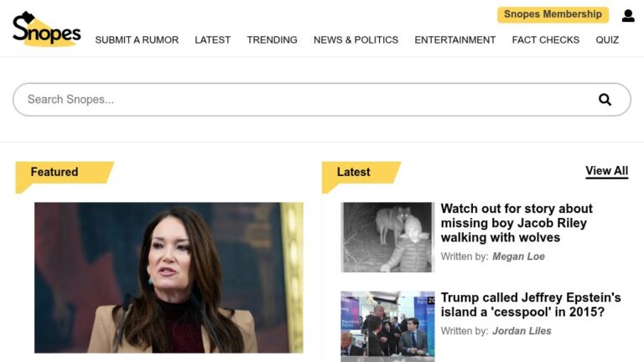
Task: View author Jordan Liles' profile
Action: [x=522, y=331]
